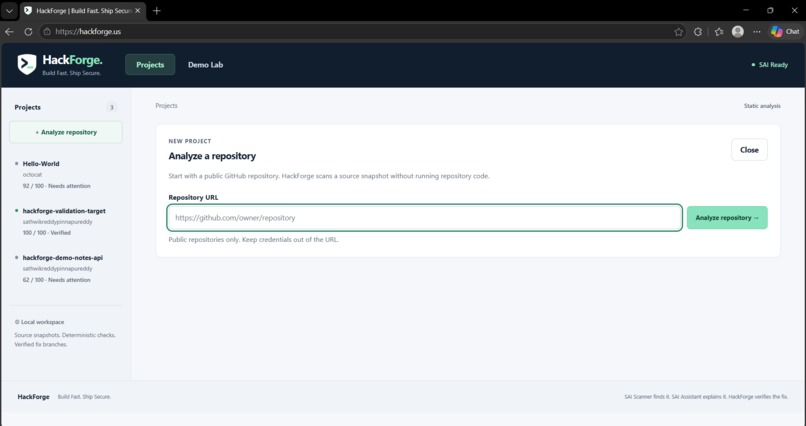Viewport: 806px width, 426px height.
Task: Click the Projects count badge 3
Action: (x=112, y=107)
